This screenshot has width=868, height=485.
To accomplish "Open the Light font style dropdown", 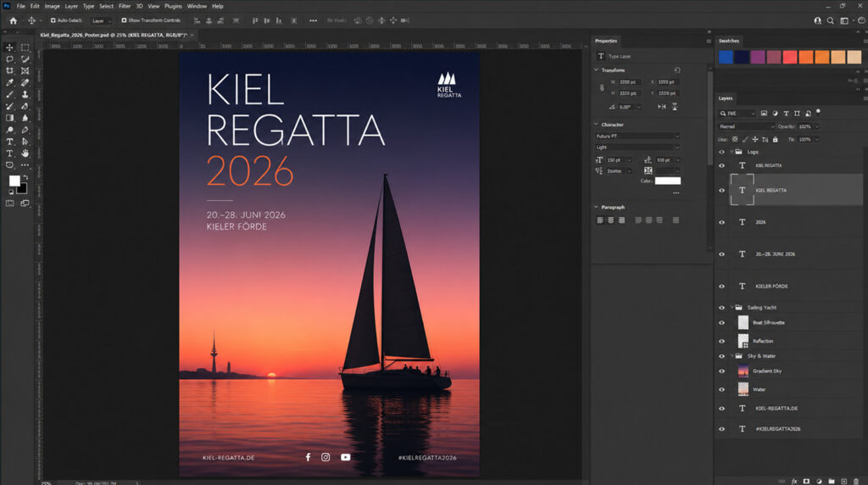I will click(x=637, y=148).
